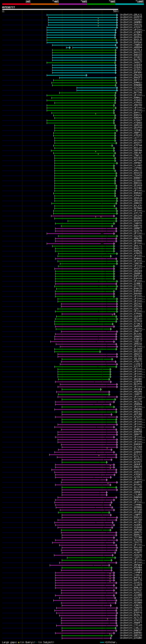
Task: Open the UniRef100_A7QIK7 hit link
Action: coord(131,27)
